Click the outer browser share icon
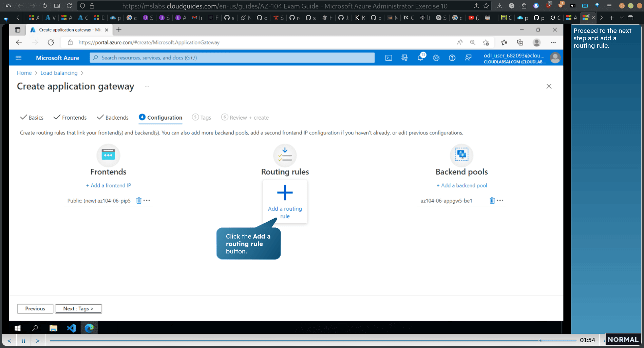 click(476, 6)
